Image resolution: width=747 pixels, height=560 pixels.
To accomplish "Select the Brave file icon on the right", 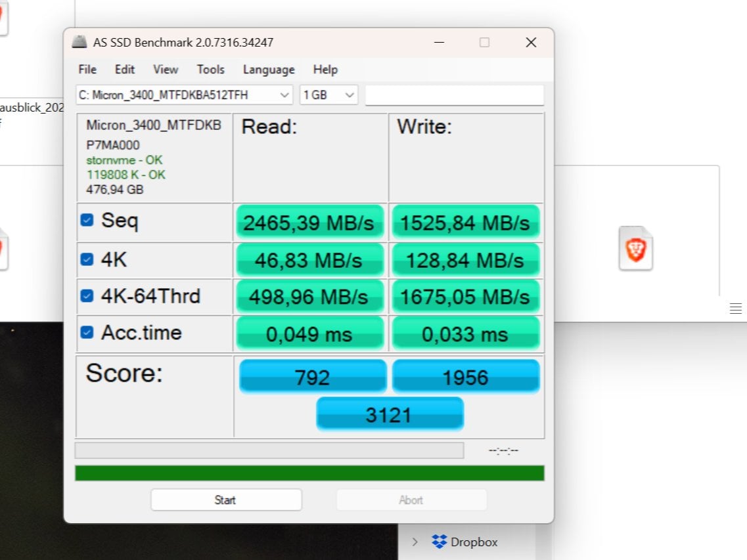I will (635, 249).
